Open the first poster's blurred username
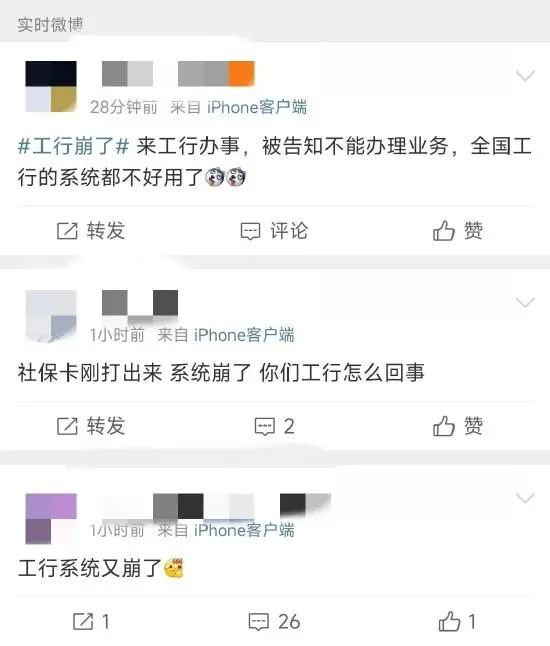 click(x=178, y=74)
